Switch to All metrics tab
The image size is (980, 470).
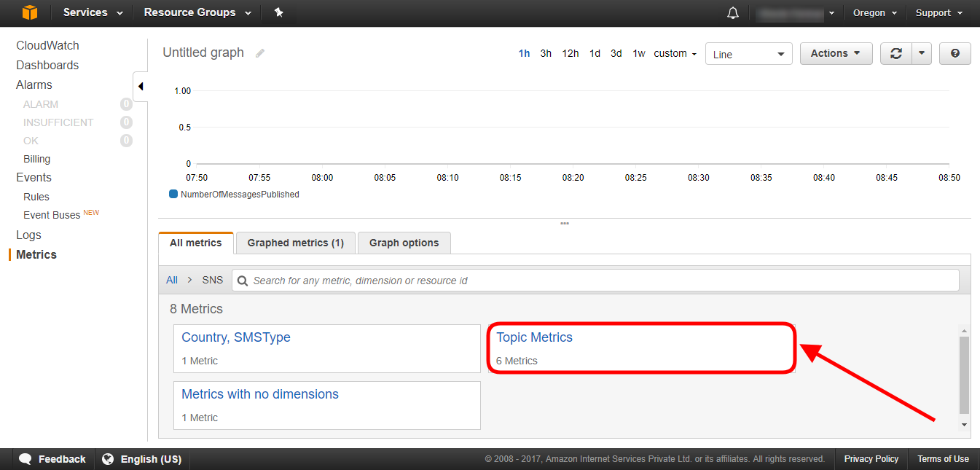coord(195,243)
